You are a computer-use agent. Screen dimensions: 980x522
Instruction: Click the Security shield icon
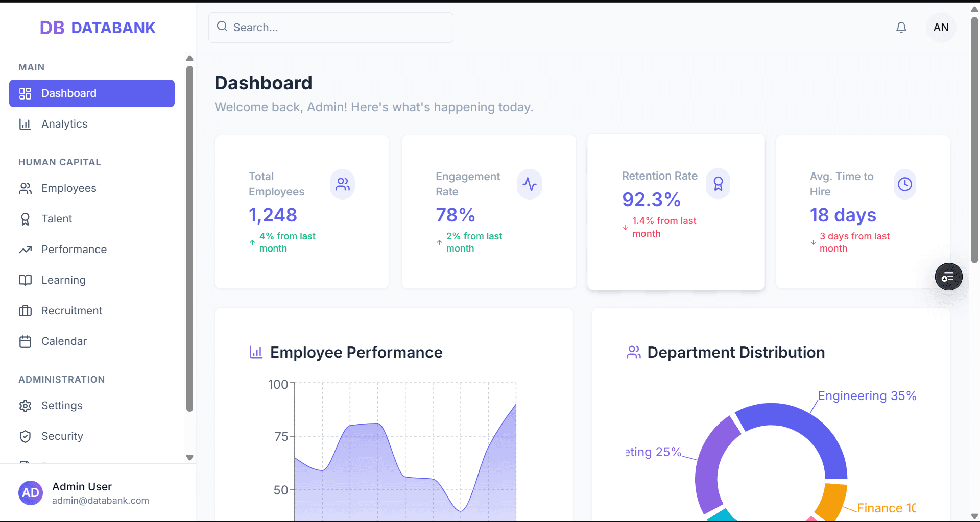click(x=25, y=436)
